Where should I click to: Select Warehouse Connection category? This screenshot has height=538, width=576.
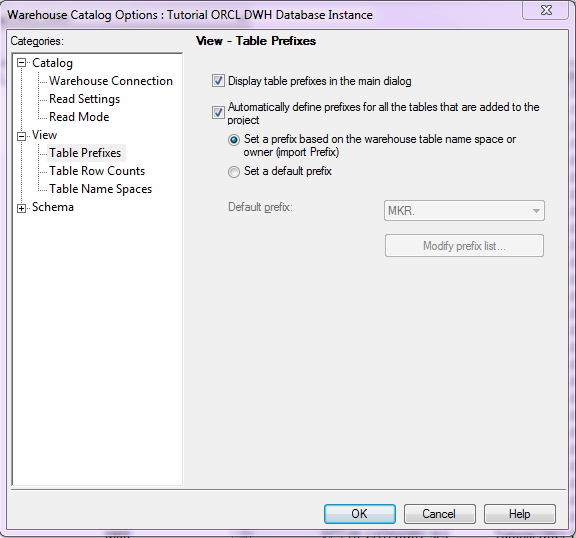click(111, 81)
